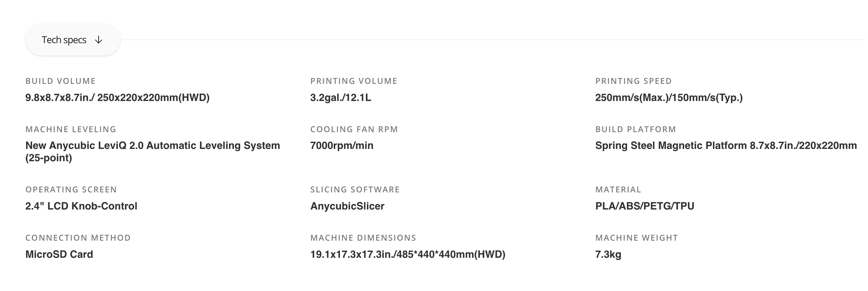This screenshot has width=868, height=291.
Task: Select the Spring Steel Magnetic Platform text
Action: click(726, 145)
